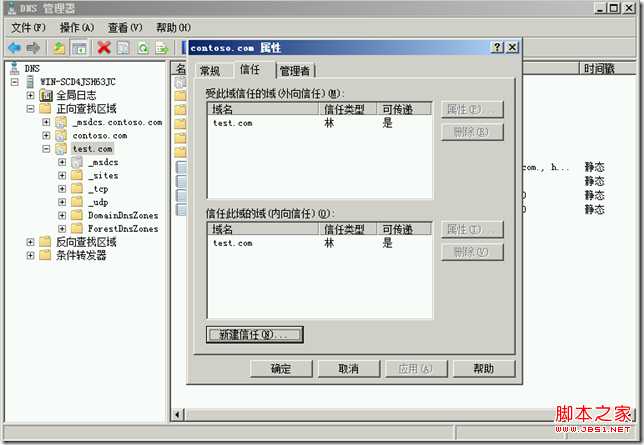Click 可传递 header in outgoing trusts list

[x=404, y=109]
